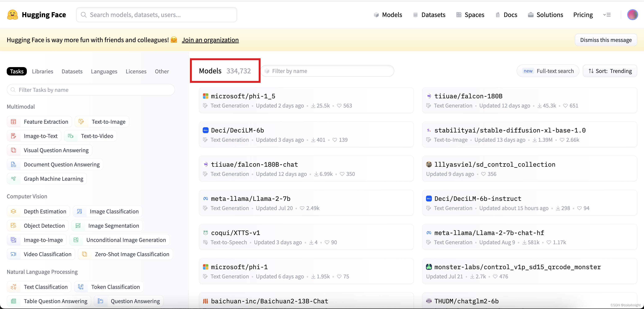Image resolution: width=644 pixels, height=309 pixels.
Task: Click the Object Detection task icon
Action: tap(13, 226)
